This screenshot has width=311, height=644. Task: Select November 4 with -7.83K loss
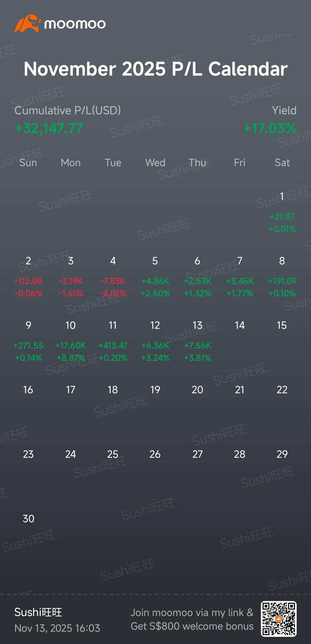click(113, 277)
